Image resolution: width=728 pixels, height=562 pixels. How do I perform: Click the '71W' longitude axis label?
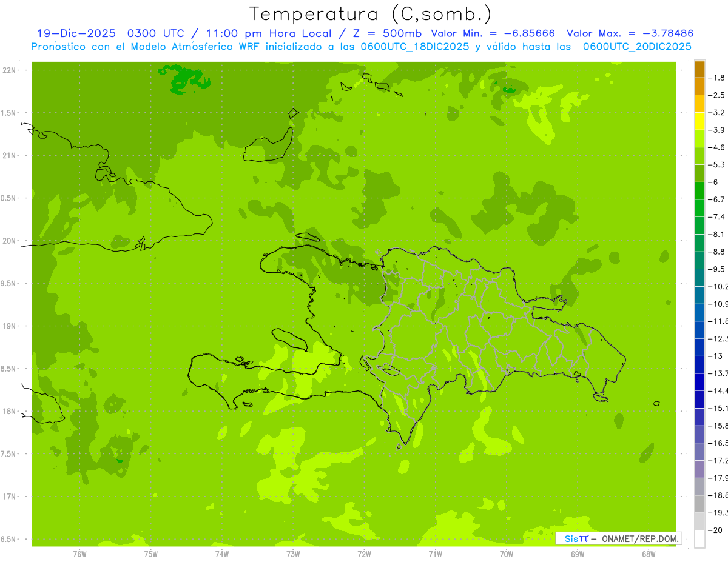(435, 554)
